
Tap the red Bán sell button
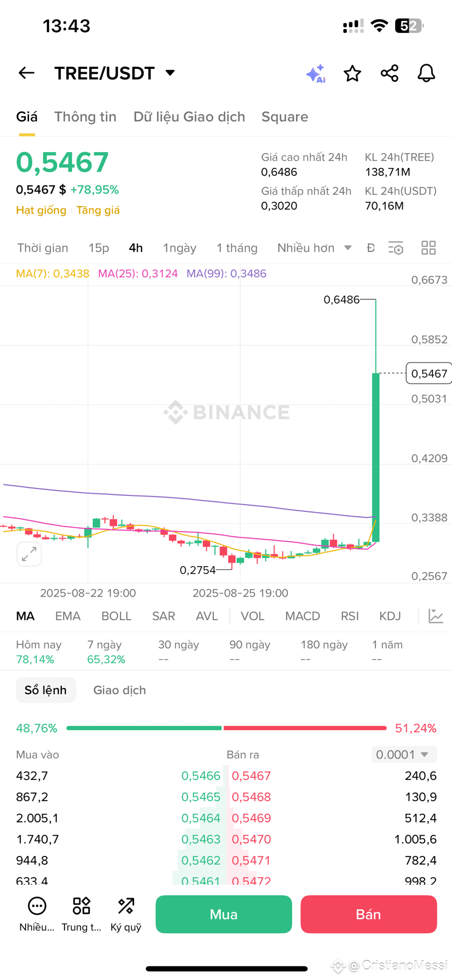coord(368,914)
